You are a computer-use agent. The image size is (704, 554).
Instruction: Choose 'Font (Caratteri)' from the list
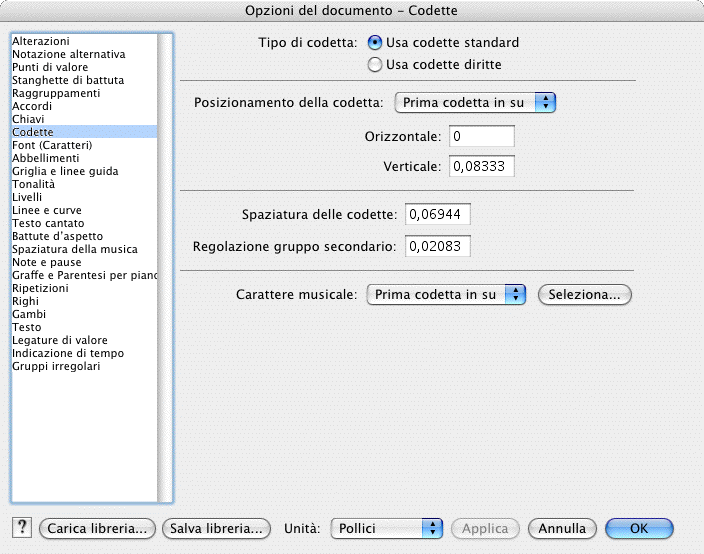[x=52, y=145]
